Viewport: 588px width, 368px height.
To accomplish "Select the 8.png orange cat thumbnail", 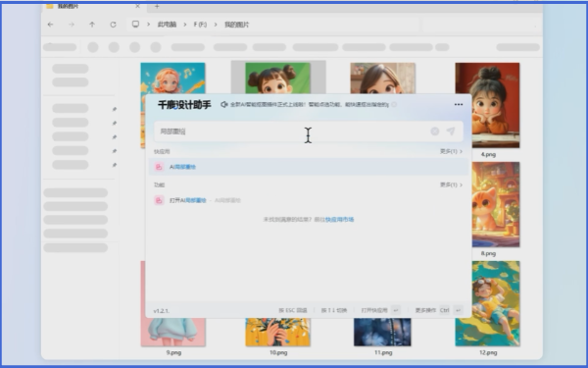I will pos(496,204).
